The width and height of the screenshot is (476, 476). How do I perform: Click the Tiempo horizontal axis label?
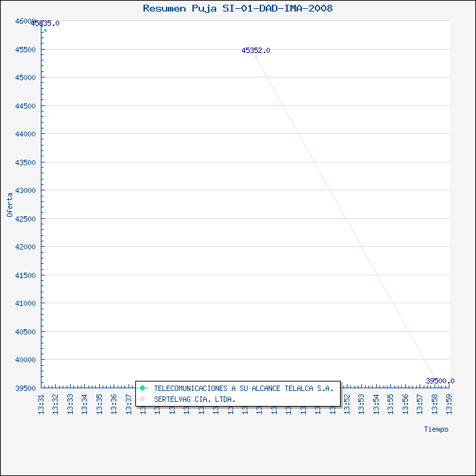[x=436, y=429]
